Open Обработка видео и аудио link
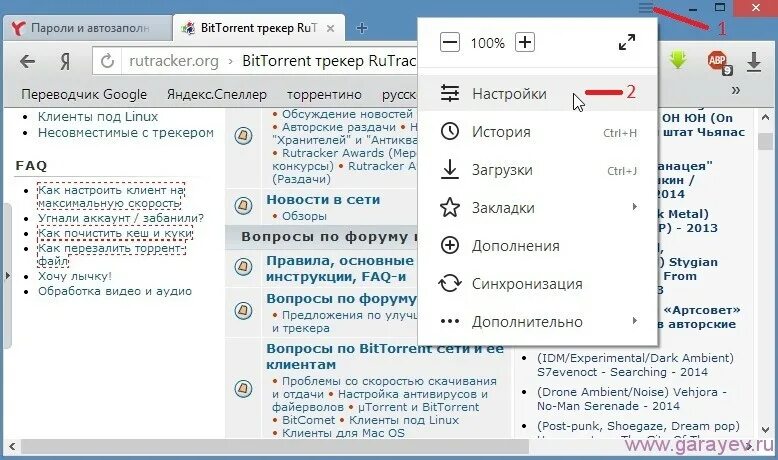Screen dimensions: 778x460 click(115, 291)
